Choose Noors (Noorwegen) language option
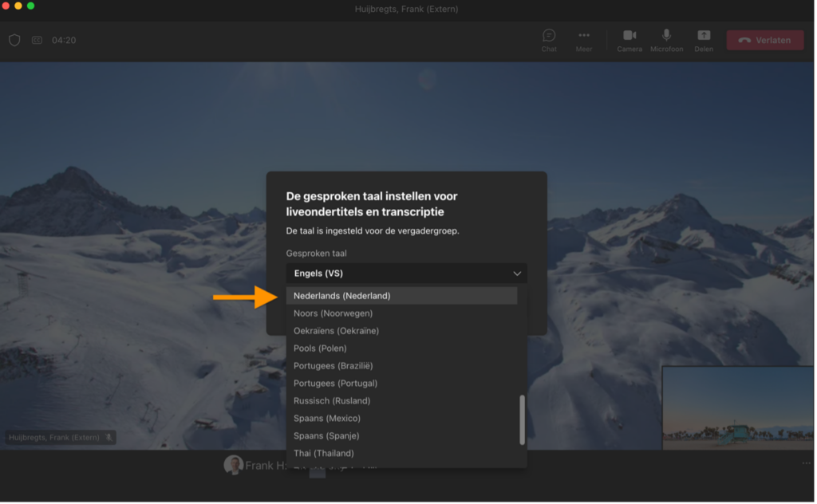 coord(333,313)
